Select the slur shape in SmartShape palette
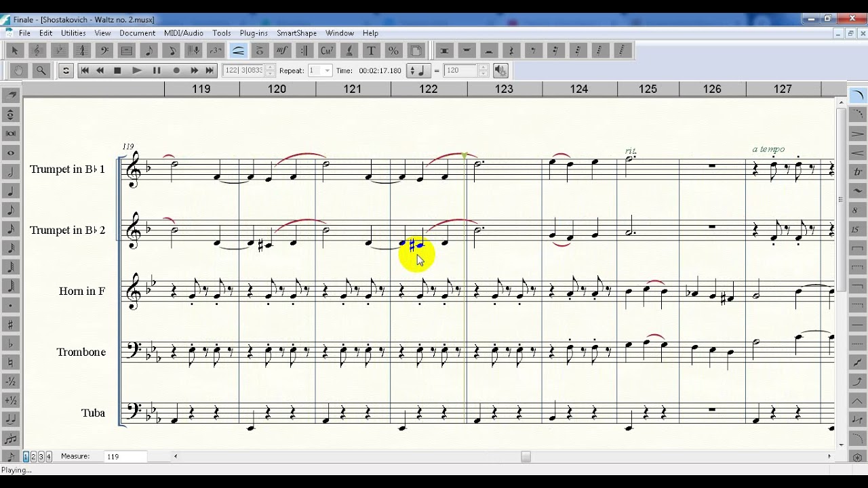 click(858, 96)
